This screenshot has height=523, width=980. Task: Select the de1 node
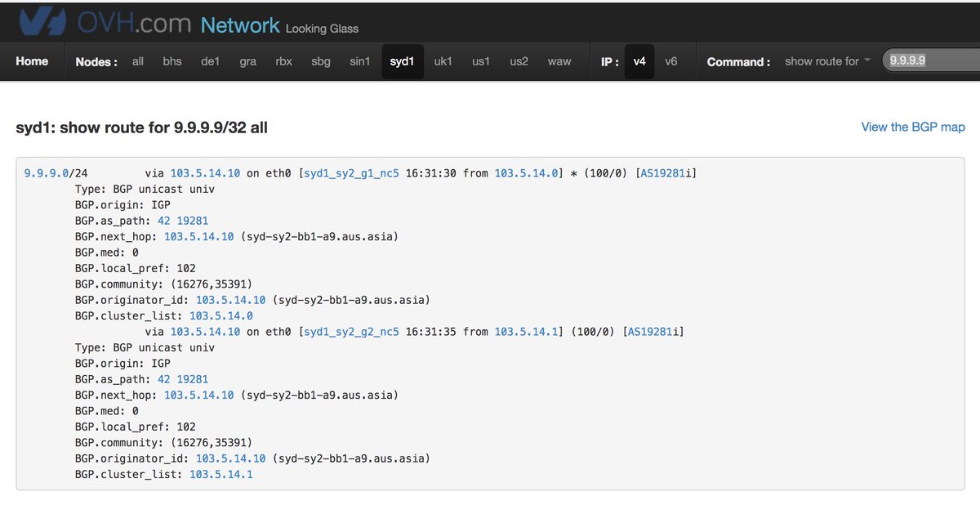tap(210, 61)
